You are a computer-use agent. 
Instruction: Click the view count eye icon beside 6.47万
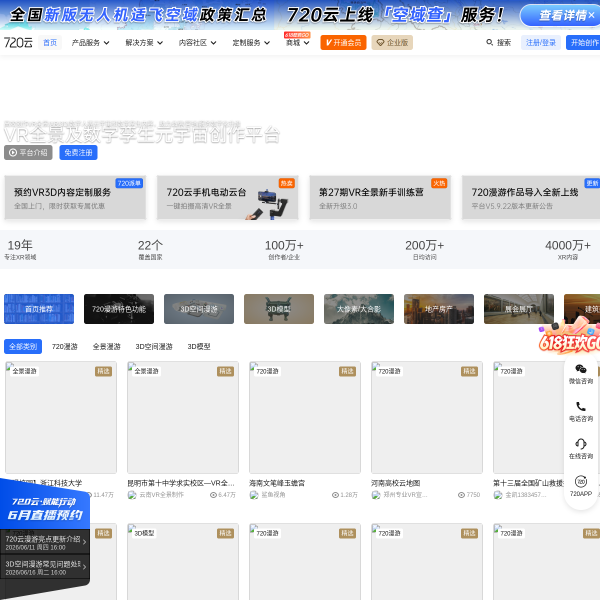(214, 495)
